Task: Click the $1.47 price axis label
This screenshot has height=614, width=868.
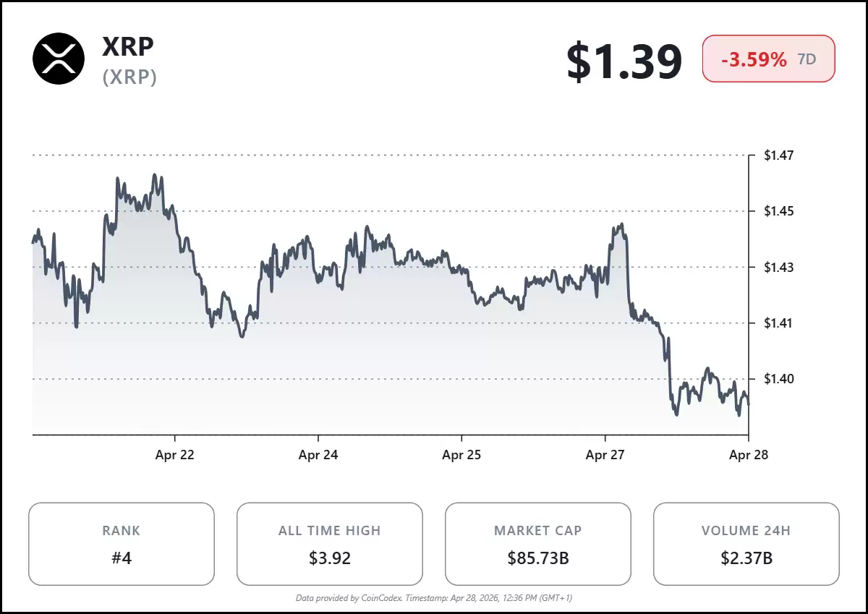Action: click(779, 155)
